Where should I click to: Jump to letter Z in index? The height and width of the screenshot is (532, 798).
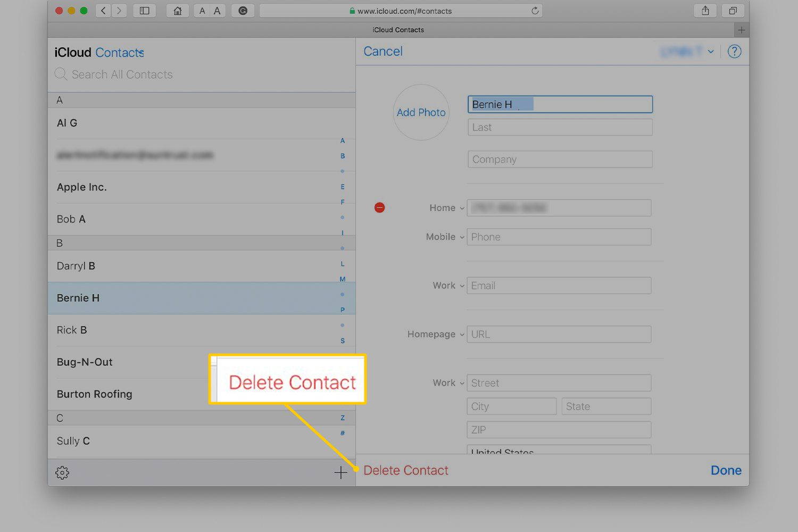tap(343, 418)
